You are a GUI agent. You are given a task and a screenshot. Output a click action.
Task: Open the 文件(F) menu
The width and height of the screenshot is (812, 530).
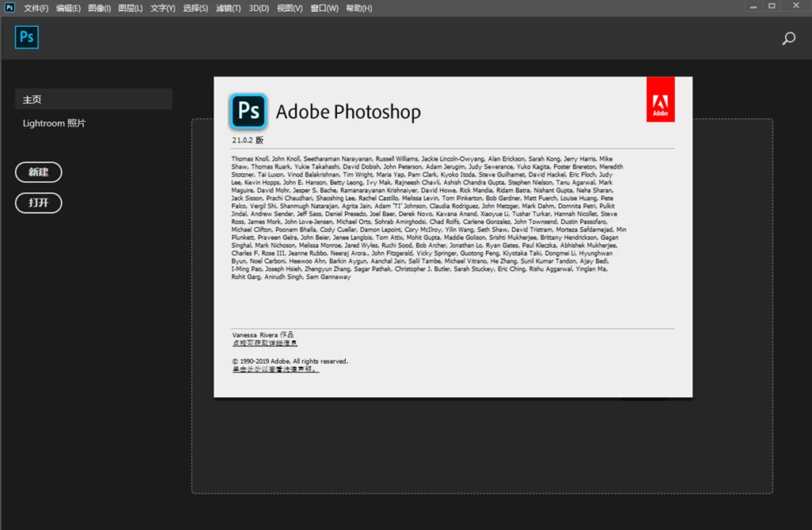36,8
